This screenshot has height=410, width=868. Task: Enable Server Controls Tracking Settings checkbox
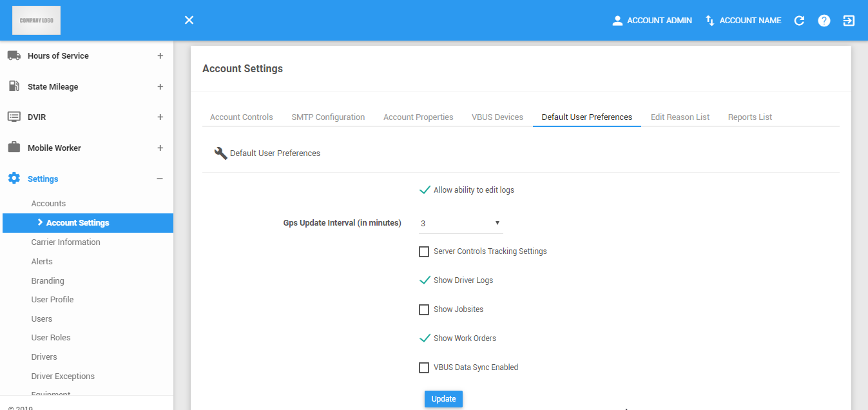(x=424, y=251)
